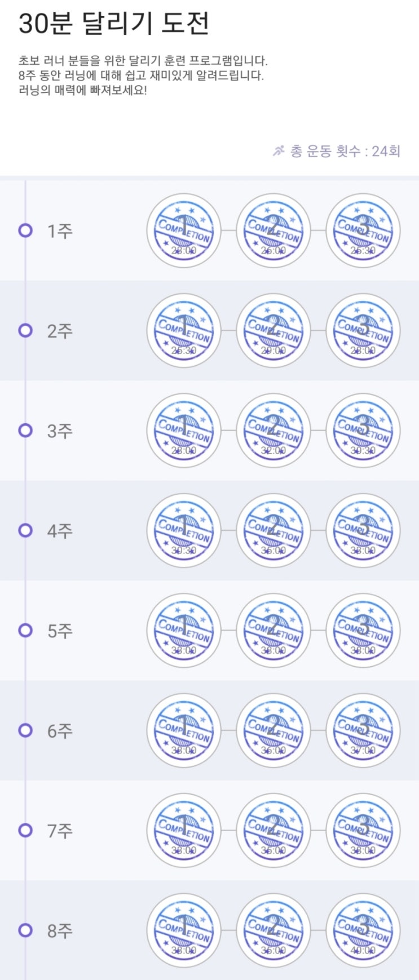Select week 6 session 2 stamp
Viewport: 419px width, 980px height.
pos(273,730)
